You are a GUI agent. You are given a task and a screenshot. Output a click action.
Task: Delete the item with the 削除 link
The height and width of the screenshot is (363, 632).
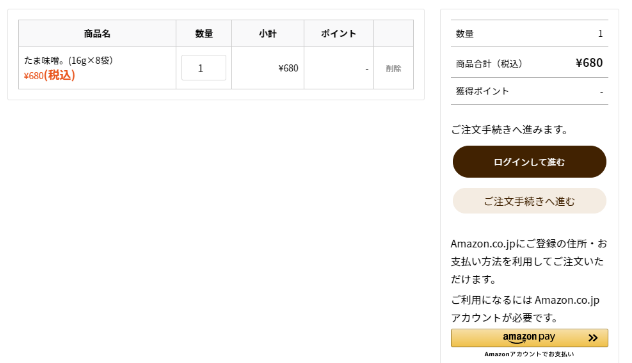393,68
